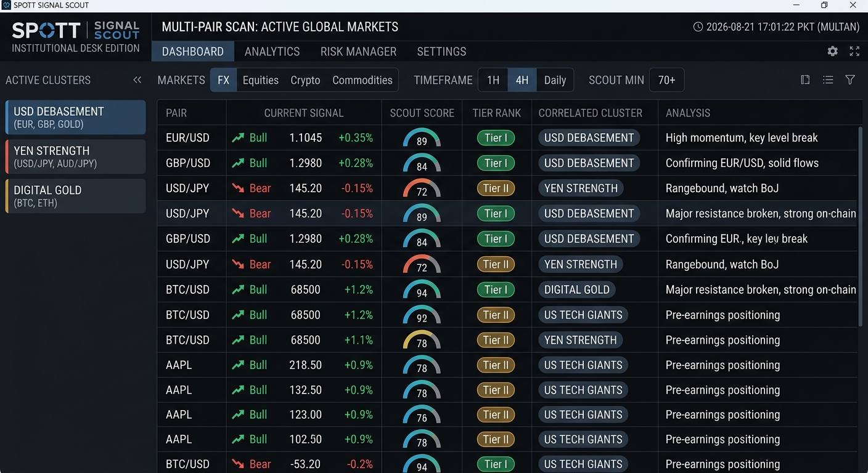Open settings via the gear icon

point(832,51)
